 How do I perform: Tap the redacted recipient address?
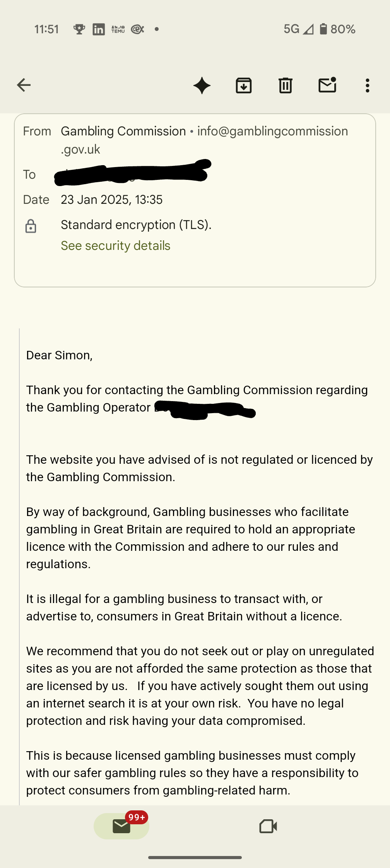coord(132,174)
